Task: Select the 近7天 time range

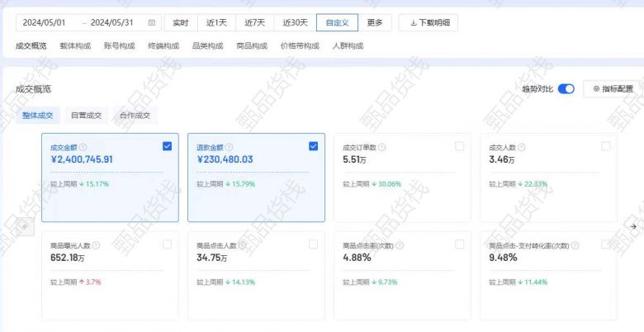Action: [x=256, y=23]
